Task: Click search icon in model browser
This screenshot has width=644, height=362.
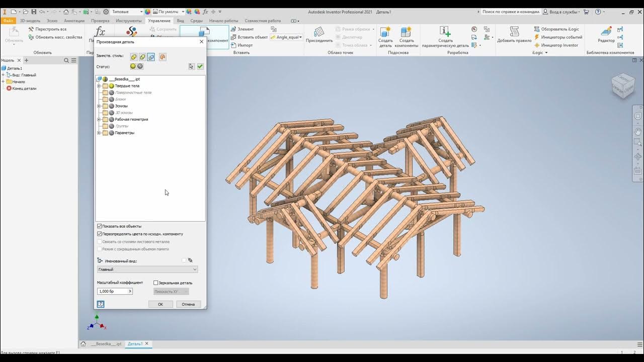Action: pyautogui.click(x=66, y=60)
